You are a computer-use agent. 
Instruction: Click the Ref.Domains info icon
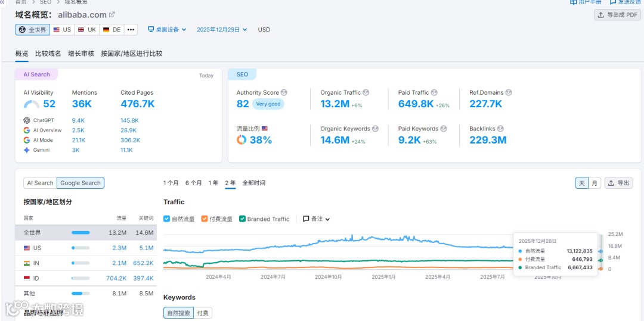pyautogui.click(x=509, y=93)
